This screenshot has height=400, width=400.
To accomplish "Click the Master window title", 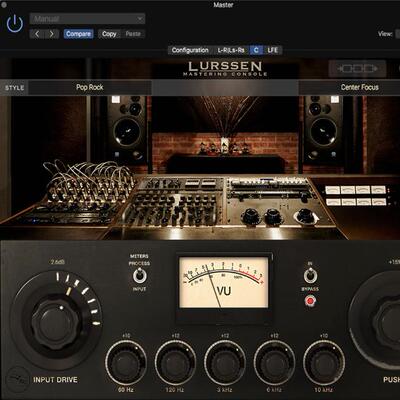I will (223, 5).
